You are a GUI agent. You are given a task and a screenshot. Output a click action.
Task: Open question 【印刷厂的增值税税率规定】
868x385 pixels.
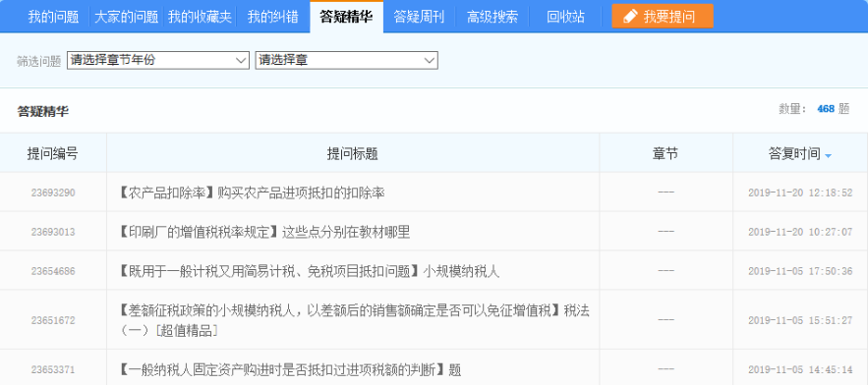tap(264, 233)
